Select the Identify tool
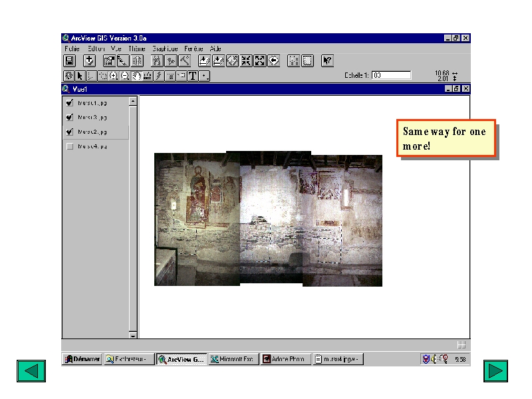This screenshot has width=532, height=399. (x=69, y=76)
